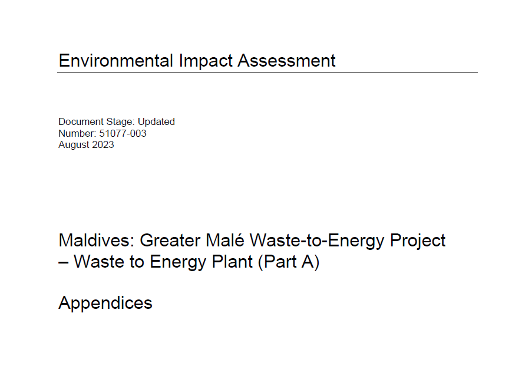Viewport: 532px width, 392px height.
Task: Click the document number "51077-003"
Action: coord(123,134)
